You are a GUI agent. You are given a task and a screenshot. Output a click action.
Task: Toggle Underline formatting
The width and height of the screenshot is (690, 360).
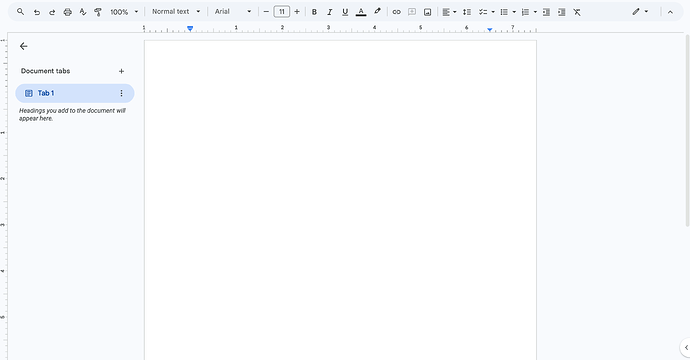345,12
